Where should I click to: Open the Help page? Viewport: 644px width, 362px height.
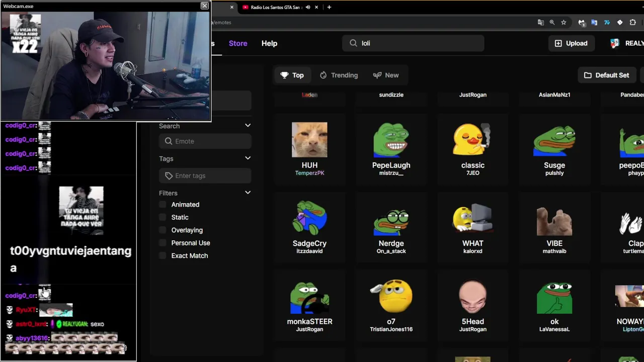point(269,43)
